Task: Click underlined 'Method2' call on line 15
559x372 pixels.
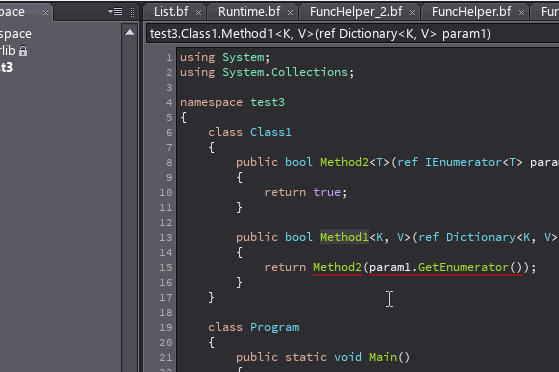Action: (337, 267)
